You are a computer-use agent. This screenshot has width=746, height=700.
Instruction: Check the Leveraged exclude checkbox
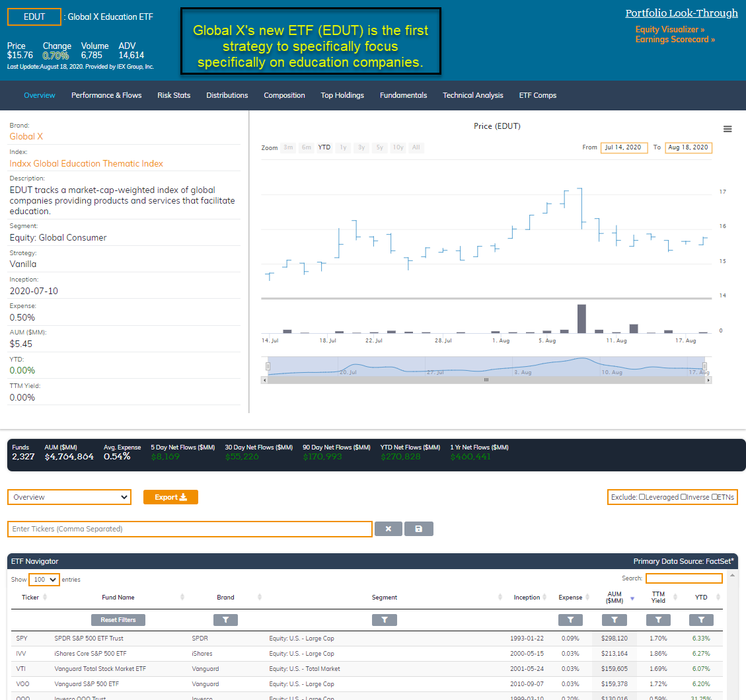pos(642,497)
